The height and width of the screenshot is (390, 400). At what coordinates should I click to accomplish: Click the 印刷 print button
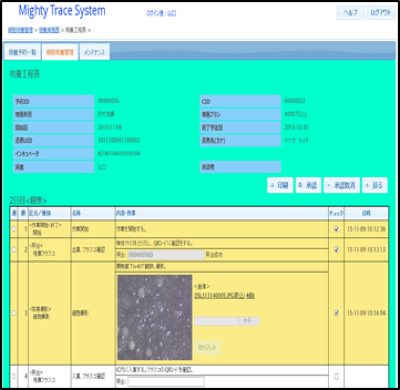(280, 185)
